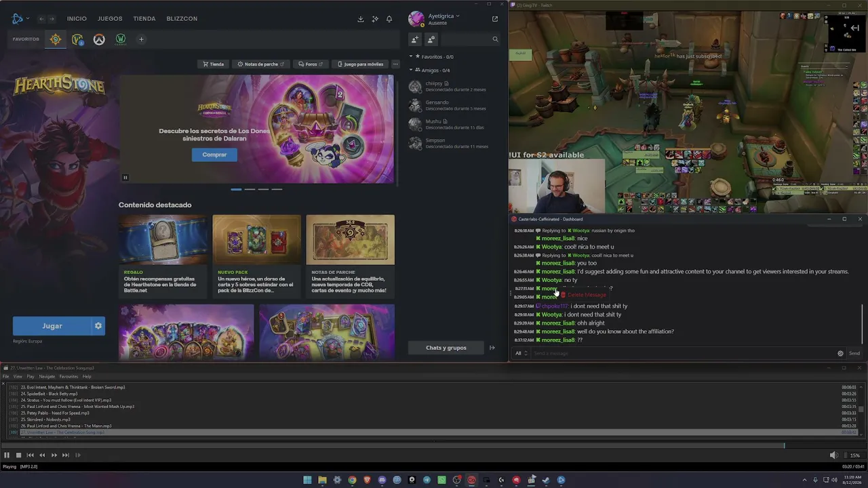Open Battle.net logo dropdown menu

pyautogui.click(x=20, y=19)
